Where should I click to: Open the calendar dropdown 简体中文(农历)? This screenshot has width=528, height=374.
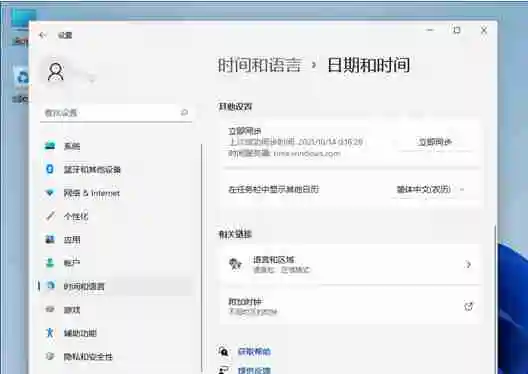coord(431,189)
